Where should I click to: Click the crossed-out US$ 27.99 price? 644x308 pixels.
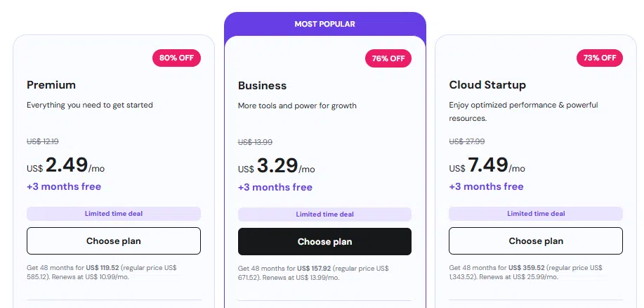(466, 141)
